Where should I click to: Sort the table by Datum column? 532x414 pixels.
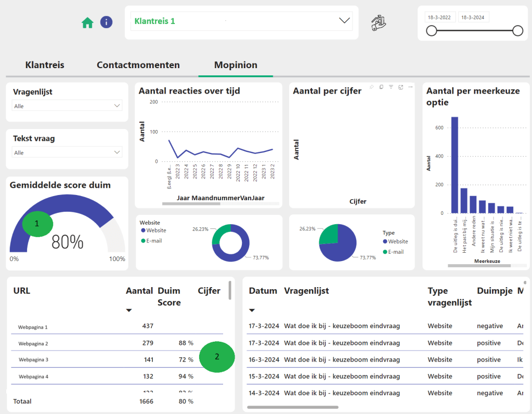point(263,291)
